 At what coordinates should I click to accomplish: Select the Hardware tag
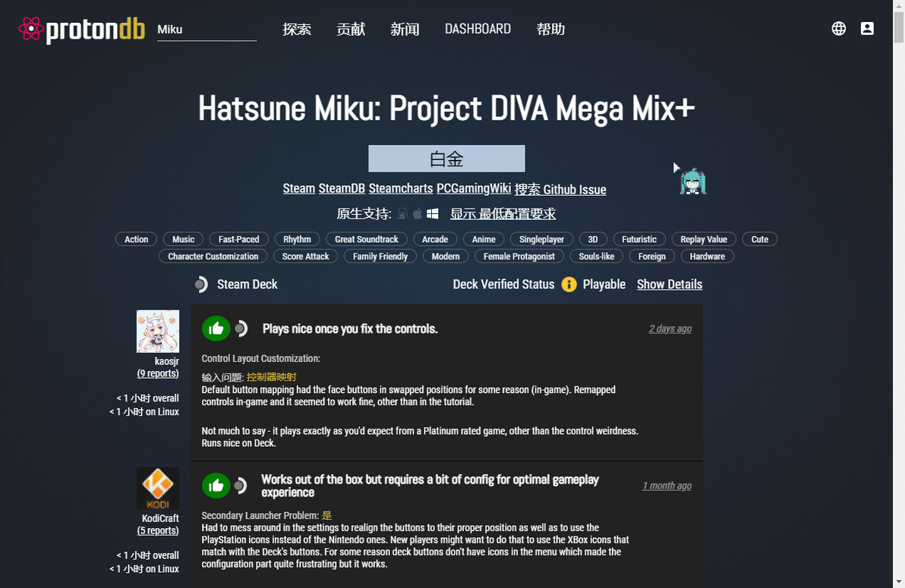(x=707, y=256)
